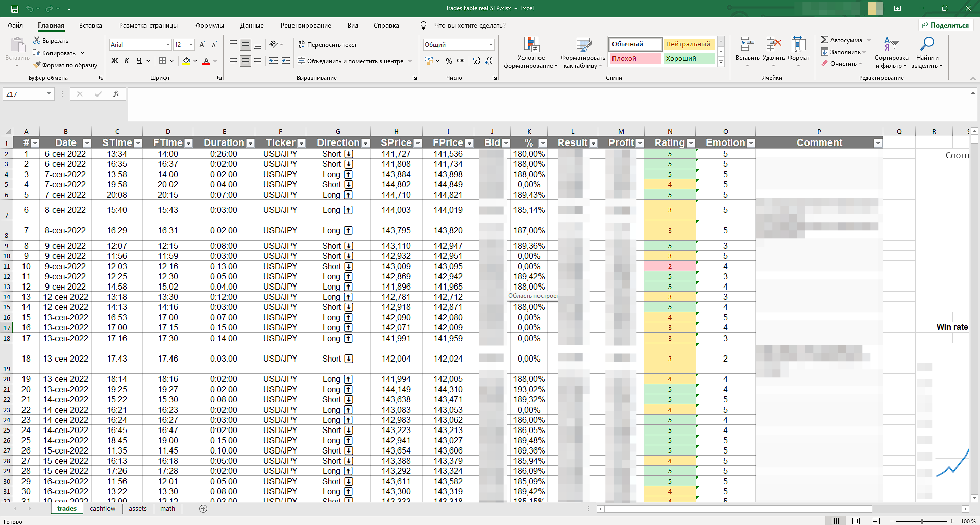Open the borders tool in the Font group

(x=162, y=61)
